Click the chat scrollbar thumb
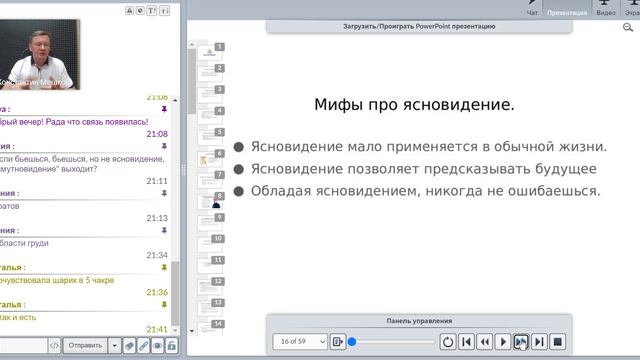The height and width of the screenshot is (360, 640). pos(175,293)
